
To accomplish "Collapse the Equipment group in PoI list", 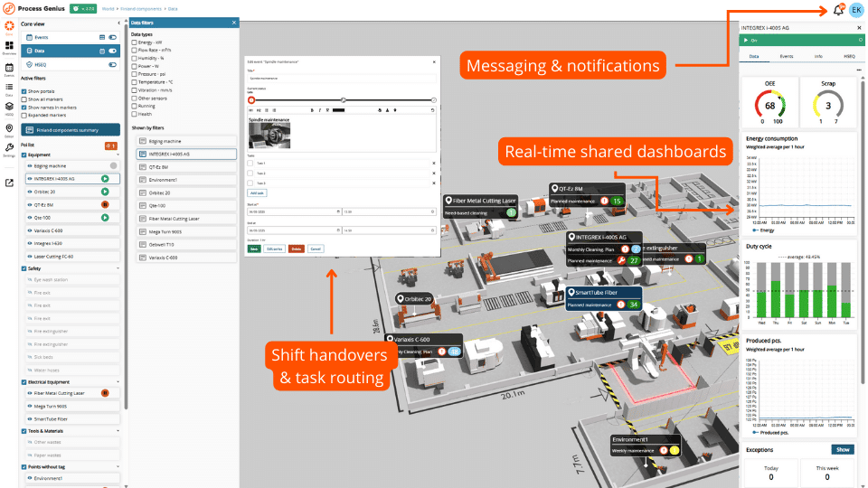I will point(118,155).
